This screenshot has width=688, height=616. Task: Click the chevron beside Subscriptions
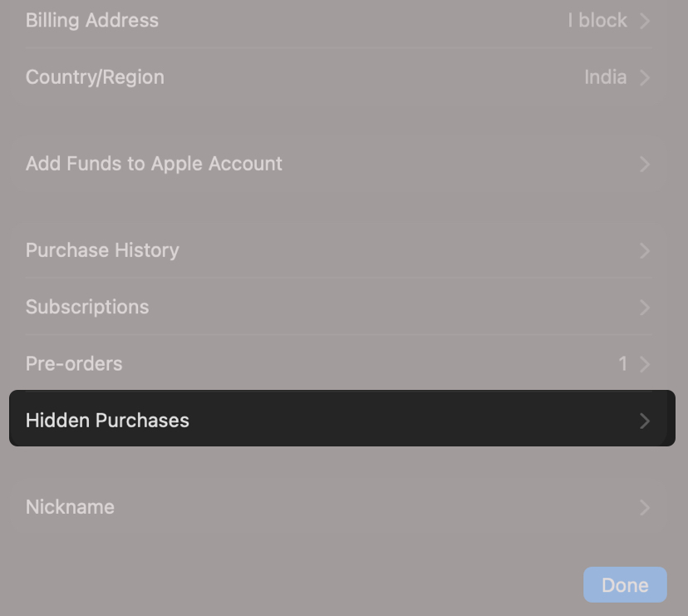point(645,307)
